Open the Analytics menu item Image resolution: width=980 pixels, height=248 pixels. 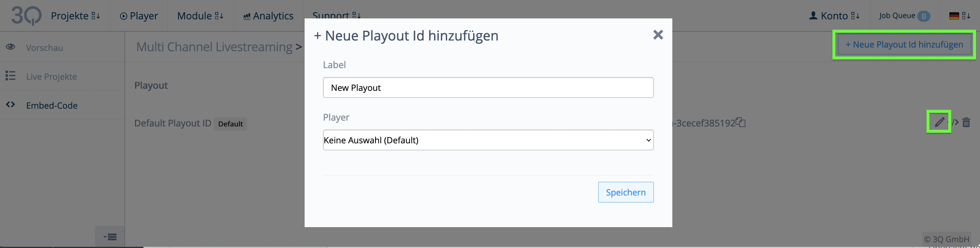(x=268, y=16)
